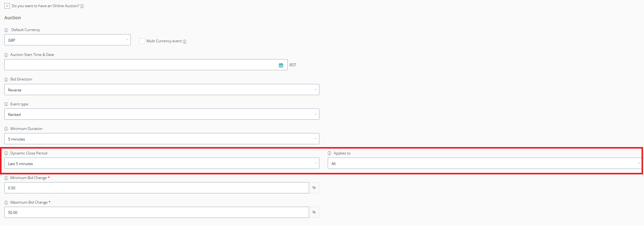Screen dimensions: 644x226
Task: Enable the Multi Currency event checkbox
Action: coord(142,41)
